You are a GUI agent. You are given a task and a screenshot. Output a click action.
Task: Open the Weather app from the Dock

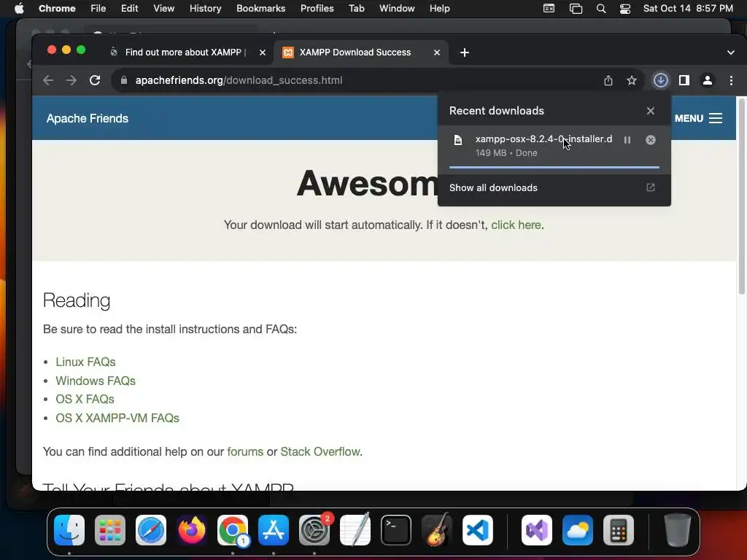click(578, 530)
